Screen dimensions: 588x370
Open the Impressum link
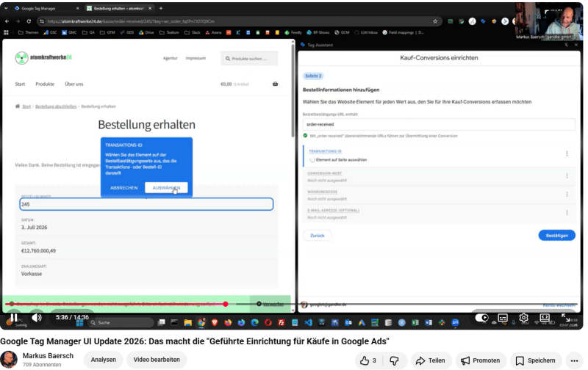(196, 58)
